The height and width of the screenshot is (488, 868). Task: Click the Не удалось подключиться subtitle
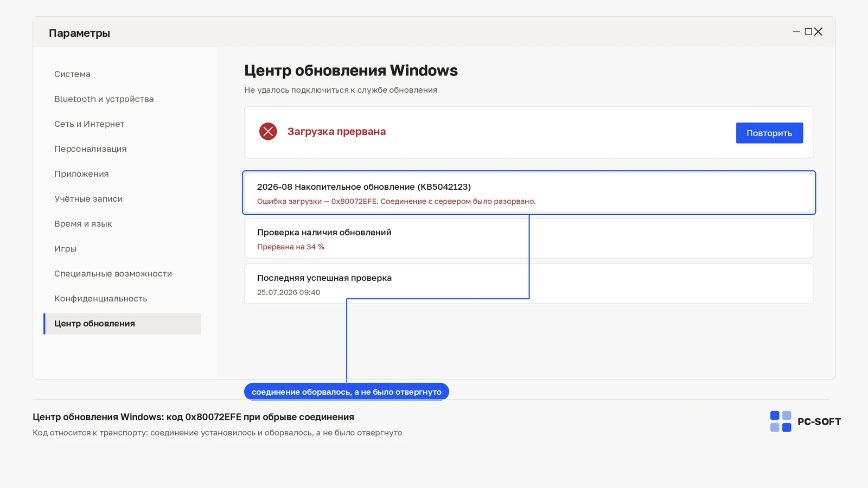pyautogui.click(x=341, y=90)
